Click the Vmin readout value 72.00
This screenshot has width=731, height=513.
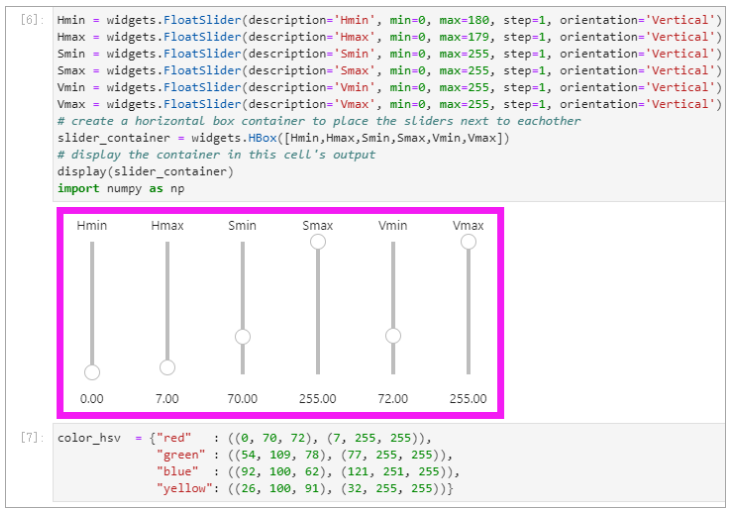click(393, 399)
